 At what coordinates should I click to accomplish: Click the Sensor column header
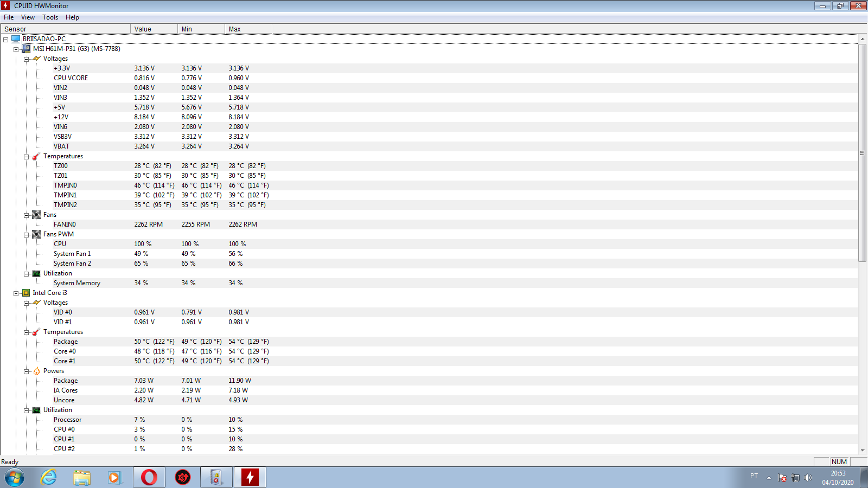[66, 29]
